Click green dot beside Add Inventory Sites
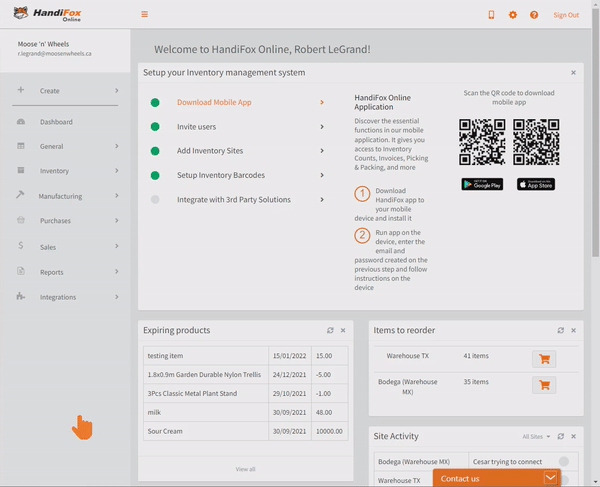600x487 pixels. point(155,151)
